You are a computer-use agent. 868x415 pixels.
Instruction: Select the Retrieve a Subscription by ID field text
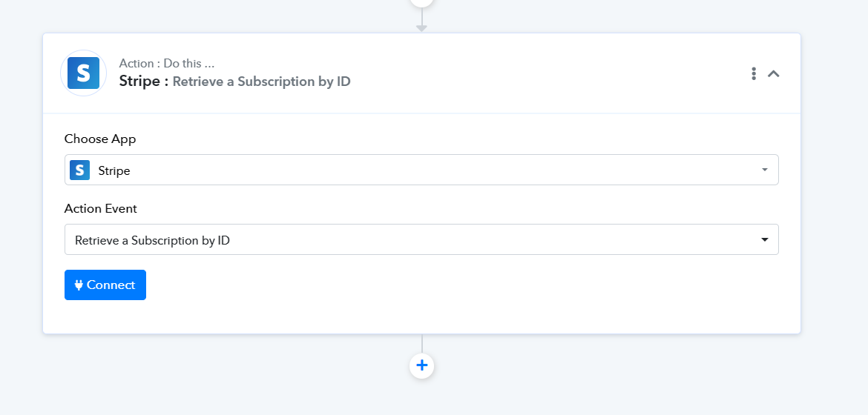152,241
